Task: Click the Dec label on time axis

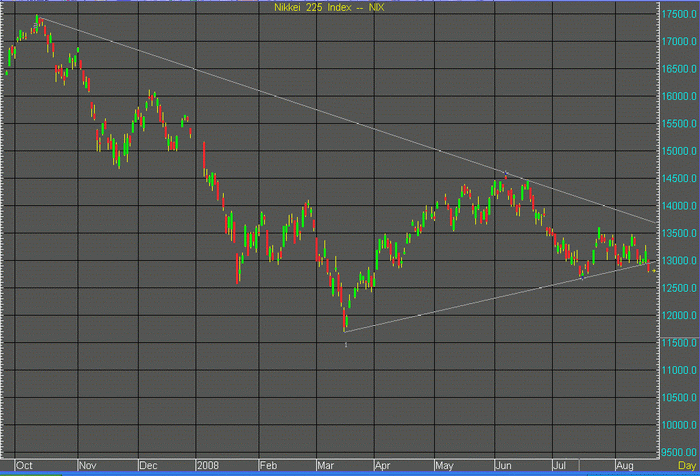Action: tap(148, 466)
